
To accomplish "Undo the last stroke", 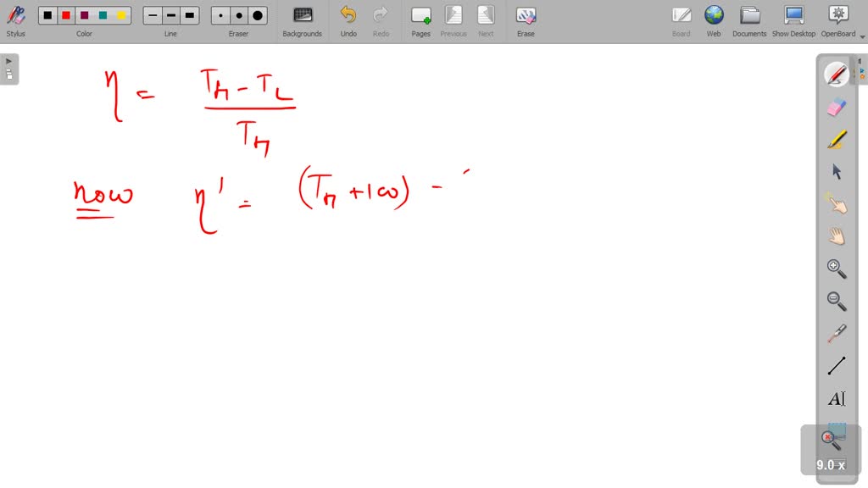I will (348, 17).
